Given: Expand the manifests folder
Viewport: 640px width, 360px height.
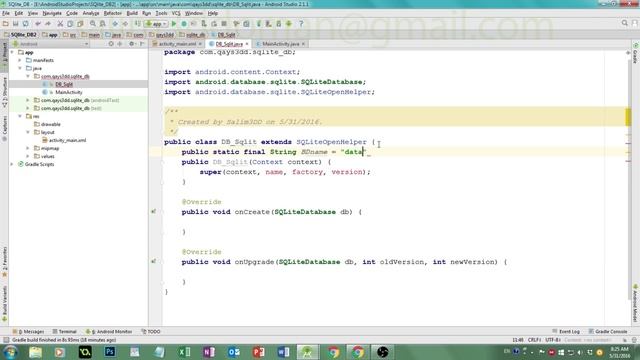Looking at the screenshot, I should 20,60.
